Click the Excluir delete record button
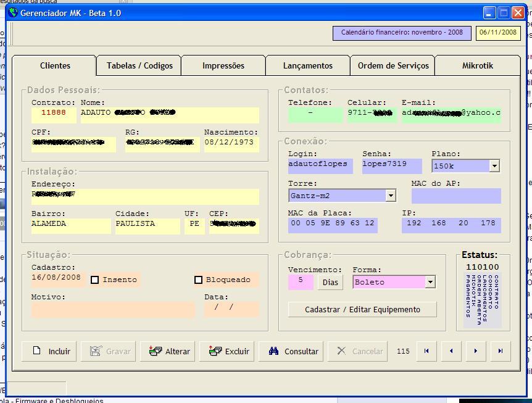Image resolution: width=532 pixels, height=403 pixels. [x=229, y=351]
